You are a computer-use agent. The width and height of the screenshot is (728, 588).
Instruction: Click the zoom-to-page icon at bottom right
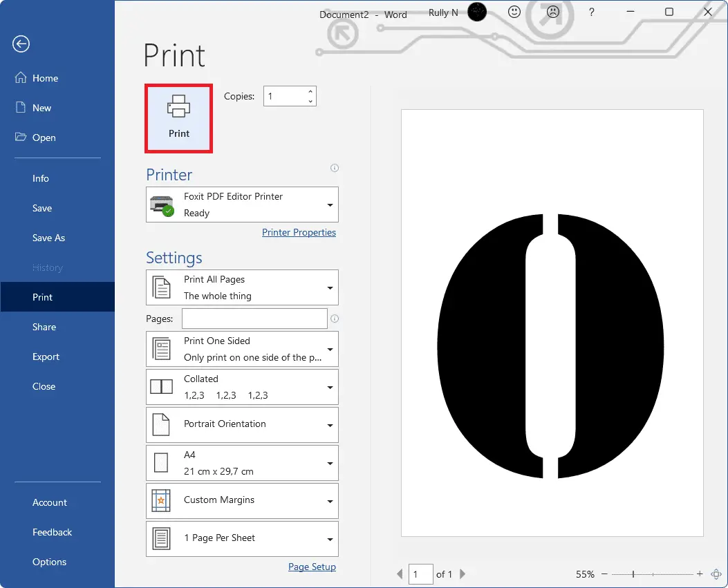point(716,574)
